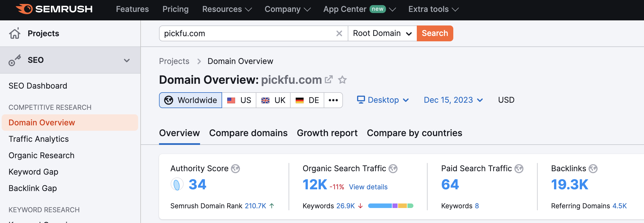Click the Projects sidebar item

(x=70, y=33)
